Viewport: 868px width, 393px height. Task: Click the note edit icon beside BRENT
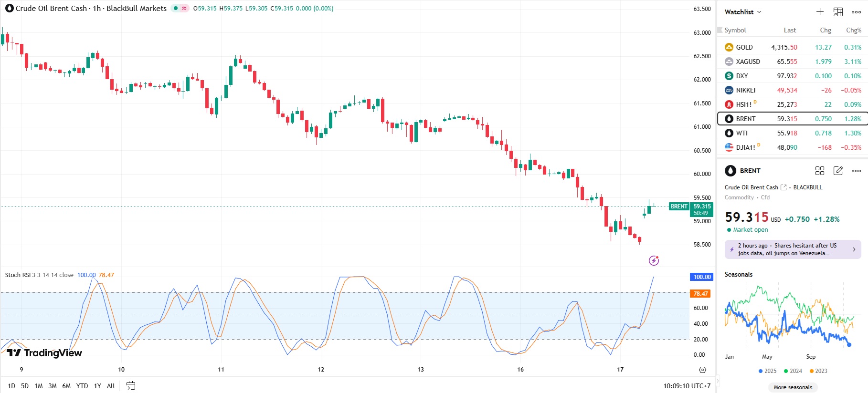(838, 171)
